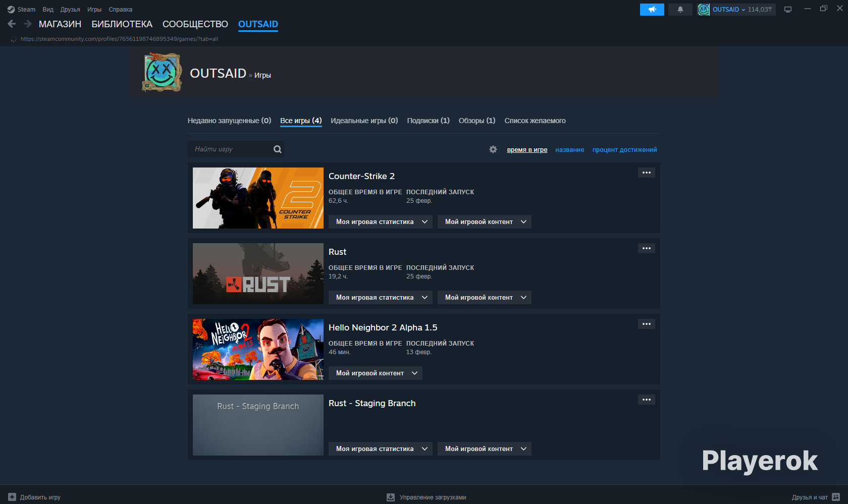Open the games list settings gear
This screenshot has height=504, width=848.
pos(493,149)
